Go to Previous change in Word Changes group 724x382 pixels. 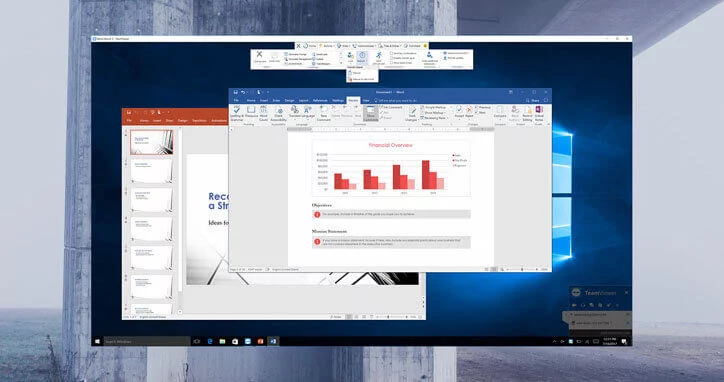483,107
